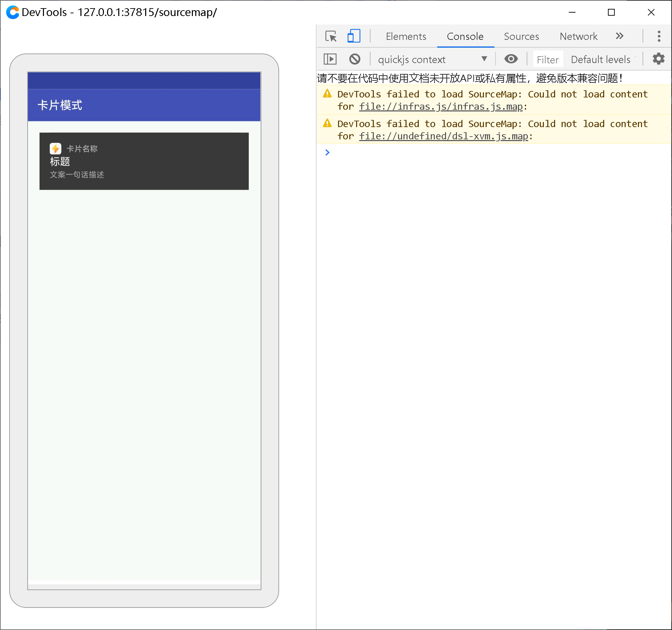Expand the hidden tabs chevron menu
672x630 pixels.
point(620,36)
